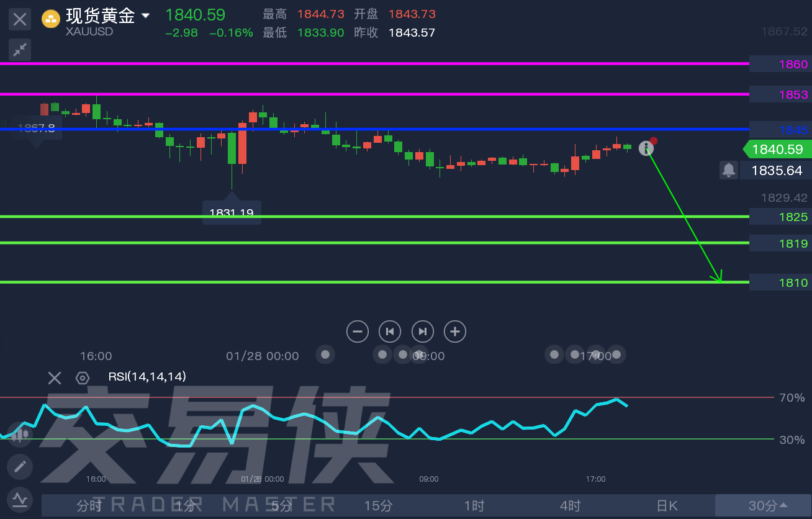Jump to the latest candle
Image resolution: width=812 pixels, height=519 pixels.
tap(422, 332)
